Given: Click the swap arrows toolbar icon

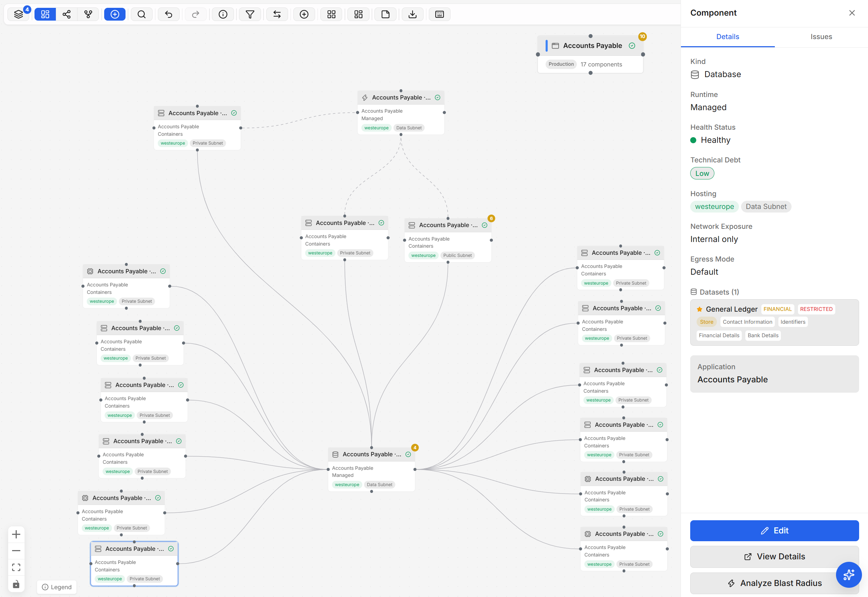Looking at the screenshot, I should 277,14.
